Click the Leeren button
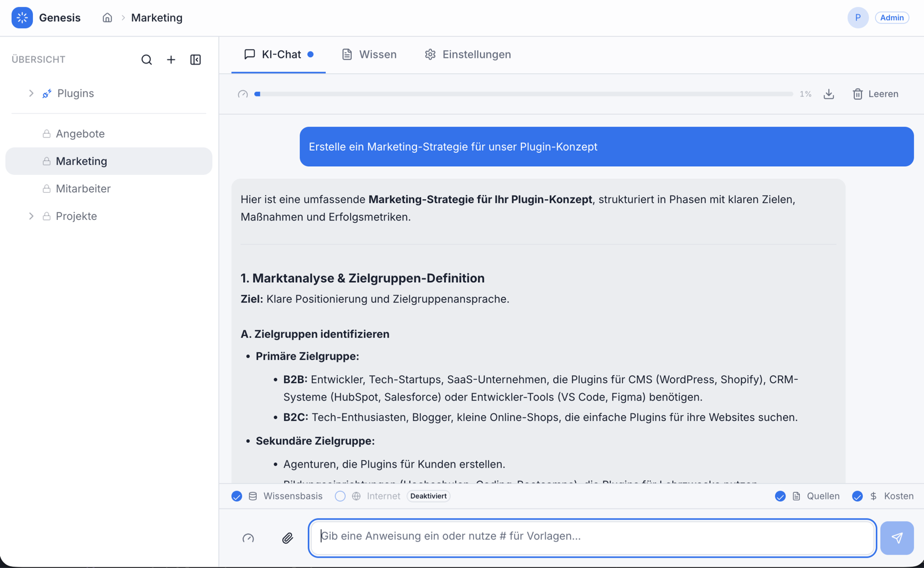 [875, 94]
